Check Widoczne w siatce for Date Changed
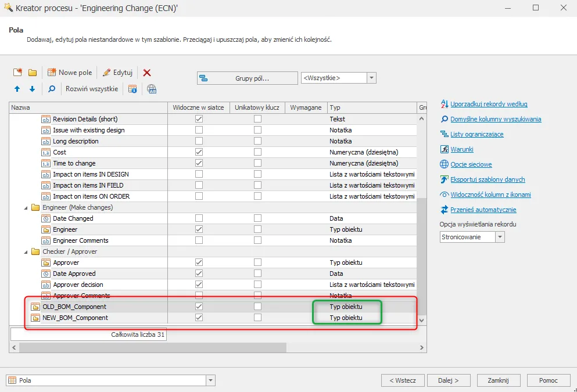The image size is (577, 392). pos(199,218)
